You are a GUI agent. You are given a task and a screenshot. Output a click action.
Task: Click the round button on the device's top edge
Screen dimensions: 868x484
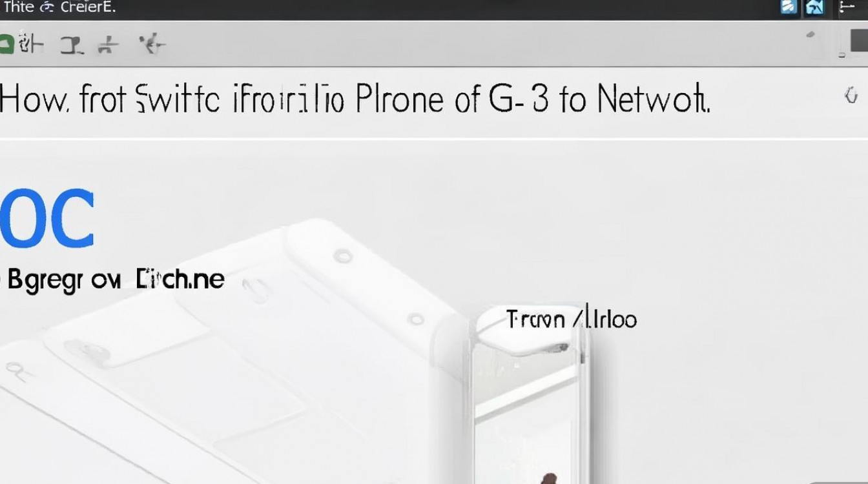coord(343,256)
